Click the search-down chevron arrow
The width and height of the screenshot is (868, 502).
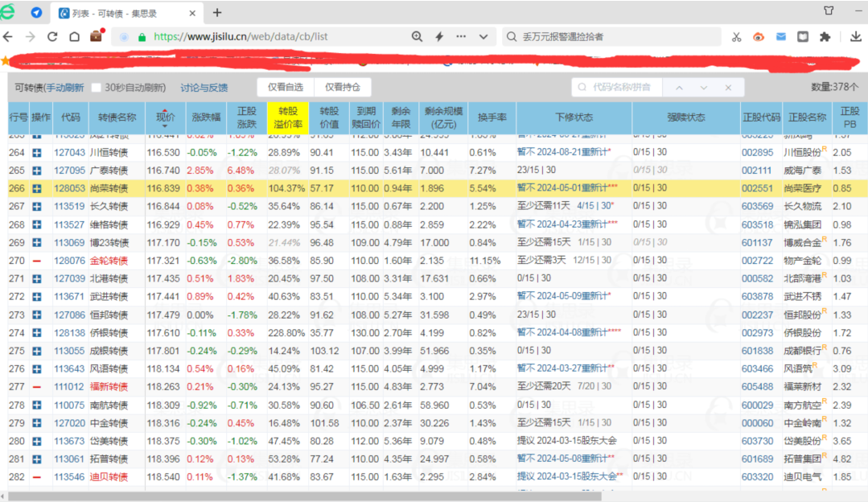[x=704, y=88]
